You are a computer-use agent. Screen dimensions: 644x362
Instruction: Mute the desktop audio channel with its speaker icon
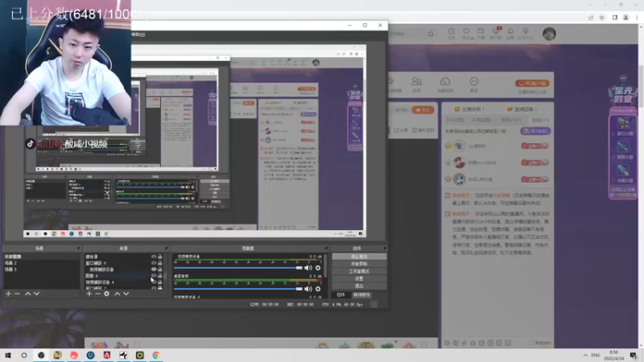[308, 289]
